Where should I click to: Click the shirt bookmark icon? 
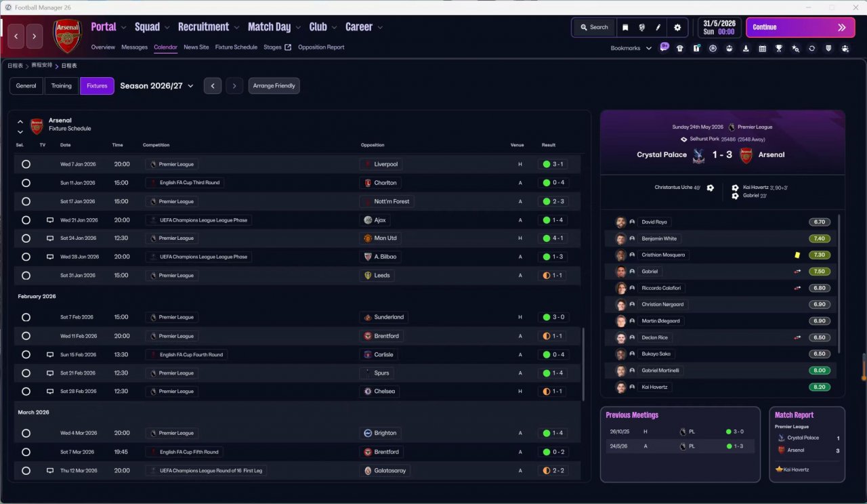680,49
